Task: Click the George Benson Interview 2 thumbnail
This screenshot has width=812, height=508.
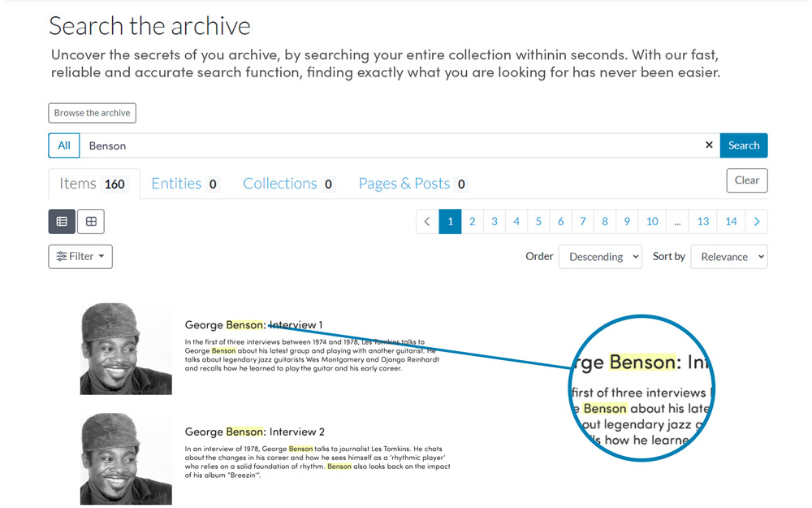Action: click(126, 458)
